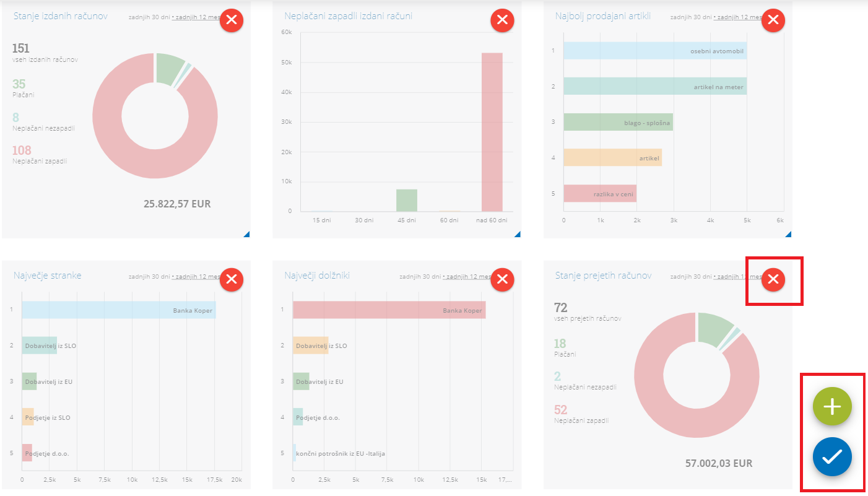The height and width of the screenshot is (496, 868).
Task: Confirm layout with blue checkmark button
Action: (832, 457)
